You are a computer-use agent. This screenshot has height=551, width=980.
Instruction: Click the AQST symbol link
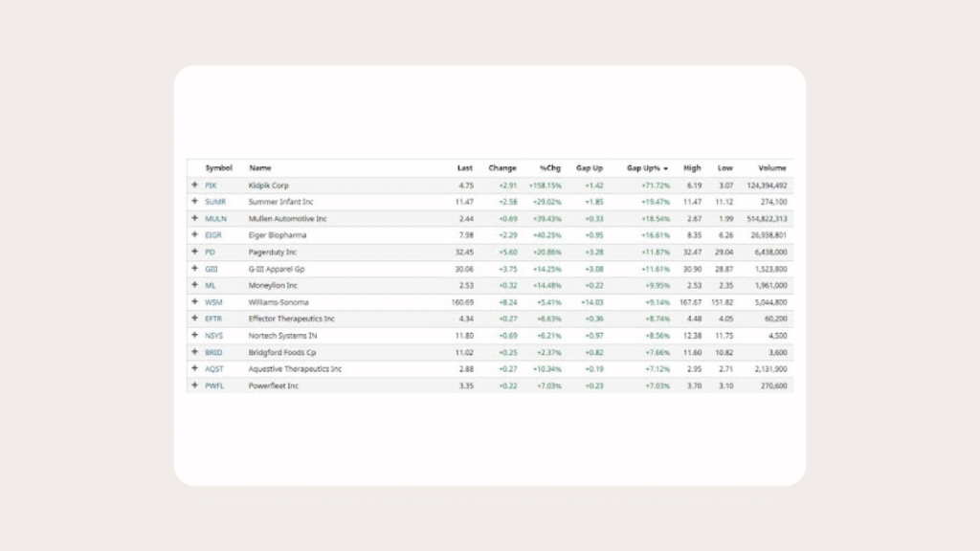point(213,368)
